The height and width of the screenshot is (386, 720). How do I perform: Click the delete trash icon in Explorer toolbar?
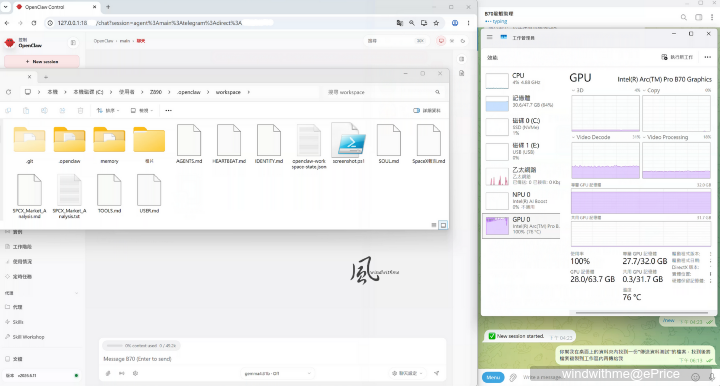tap(80, 111)
